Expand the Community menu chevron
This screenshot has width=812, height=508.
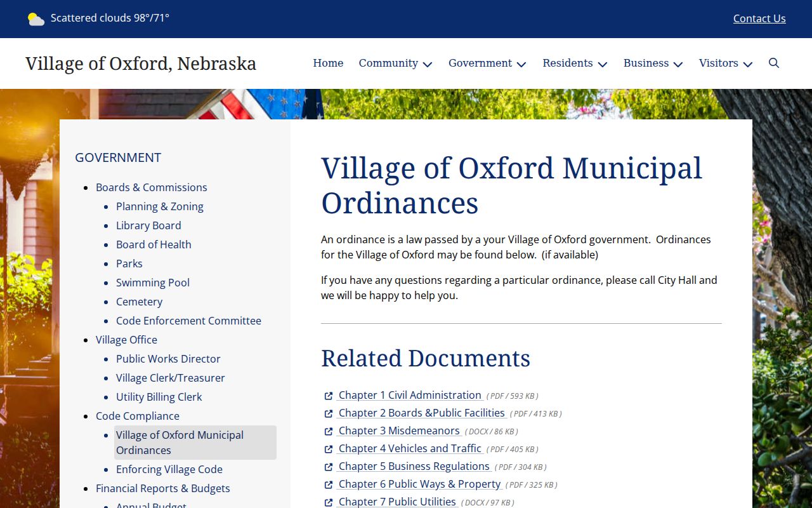pos(428,64)
